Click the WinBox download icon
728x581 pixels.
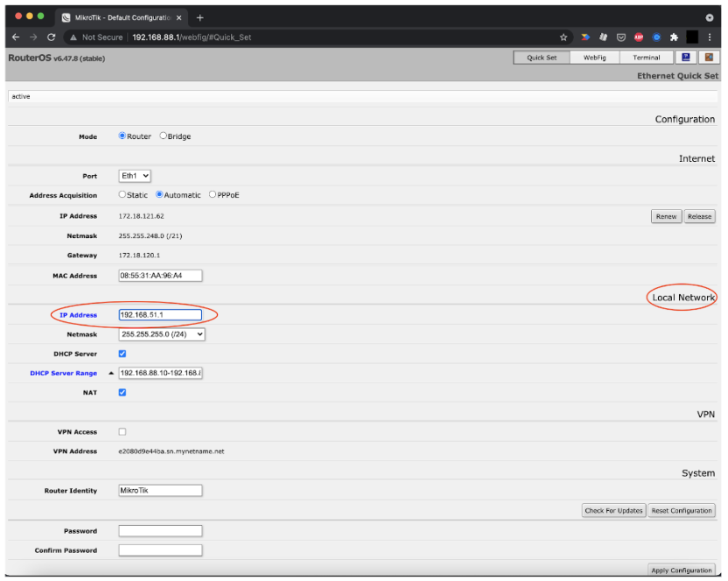click(x=688, y=57)
